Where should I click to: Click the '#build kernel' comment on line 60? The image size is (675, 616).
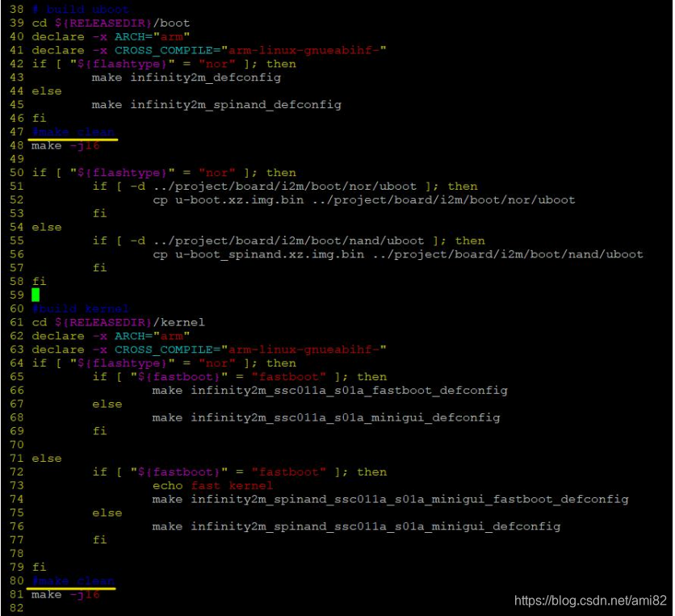coord(81,308)
